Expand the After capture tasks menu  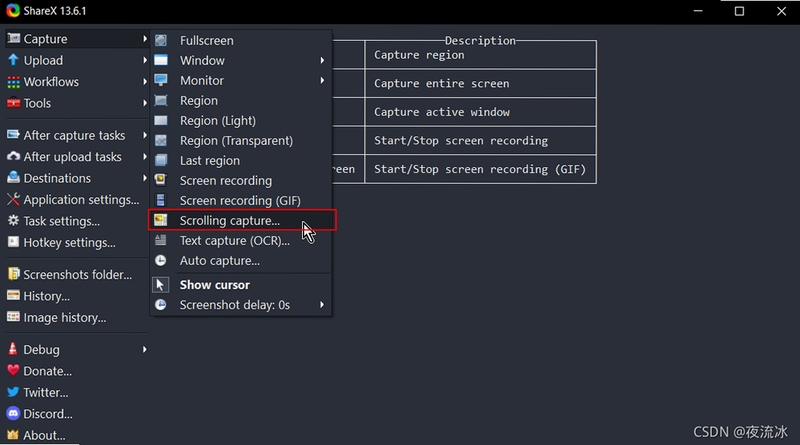point(77,135)
